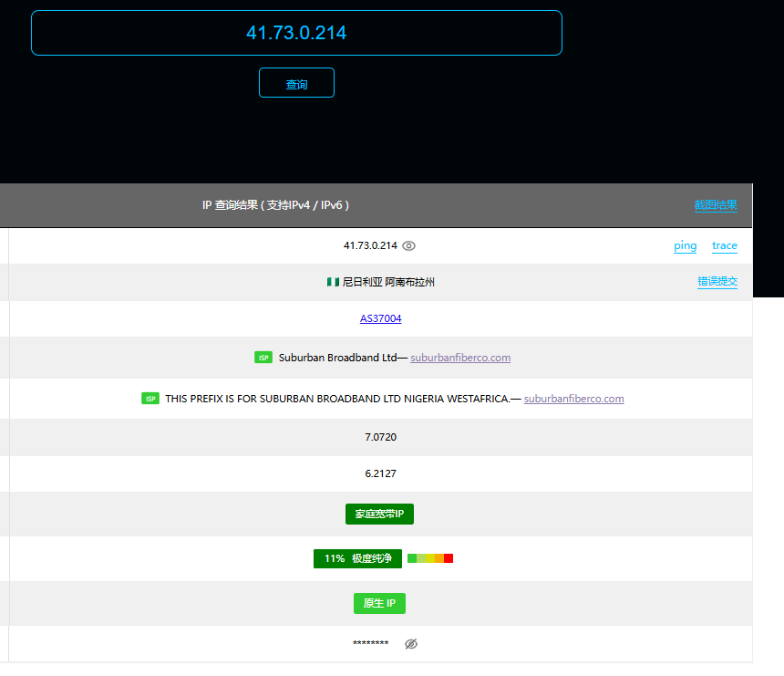Toggle the eye icon next to 41.73.0.214
The image size is (784, 676).
409,245
